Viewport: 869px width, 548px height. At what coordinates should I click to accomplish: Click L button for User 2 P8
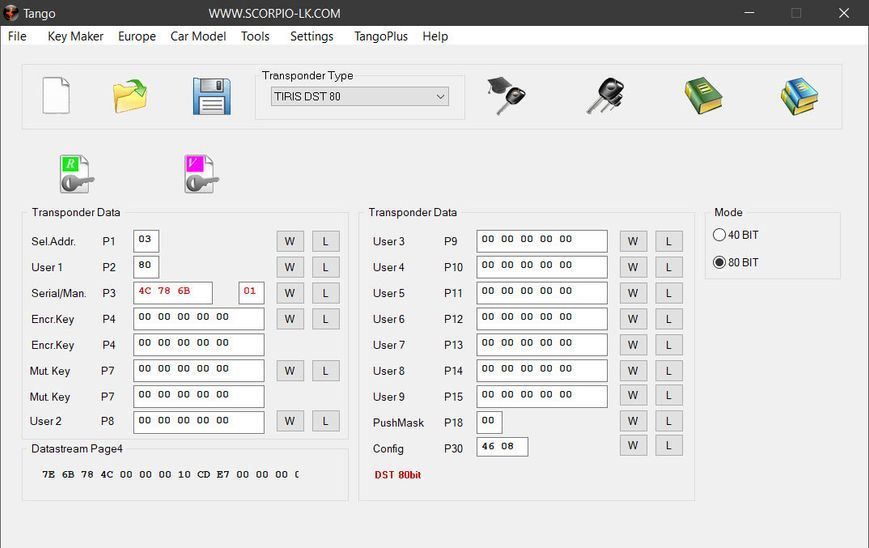(325, 421)
